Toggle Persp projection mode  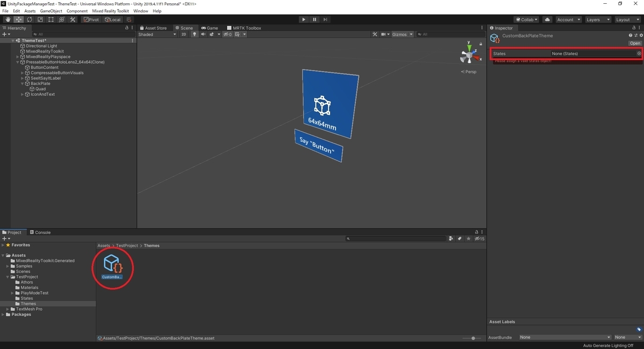pyautogui.click(x=469, y=71)
